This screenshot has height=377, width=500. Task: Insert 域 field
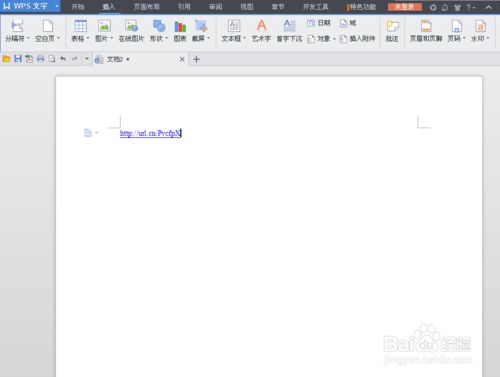(348, 23)
